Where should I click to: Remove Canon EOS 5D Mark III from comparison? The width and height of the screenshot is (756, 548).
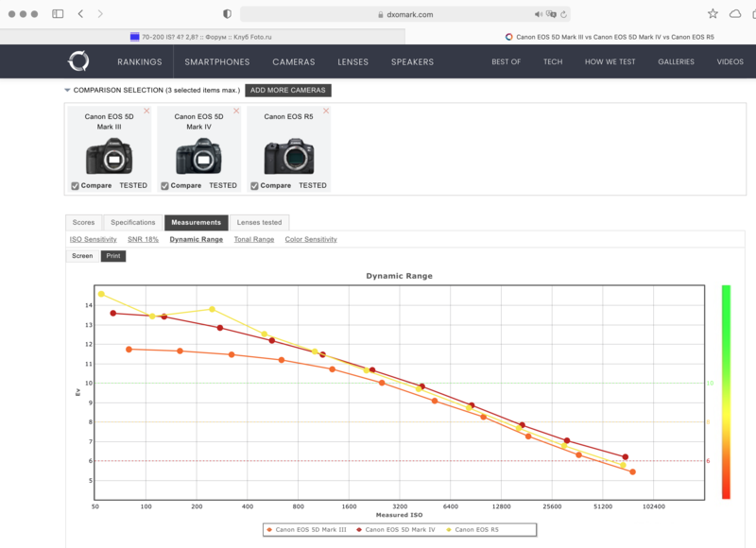(146, 111)
